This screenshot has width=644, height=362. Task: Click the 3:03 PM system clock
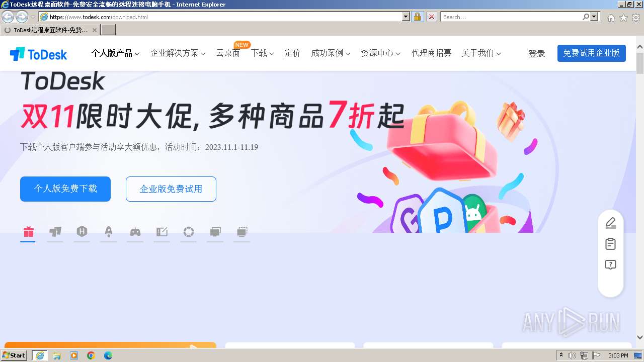tap(618, 355)
